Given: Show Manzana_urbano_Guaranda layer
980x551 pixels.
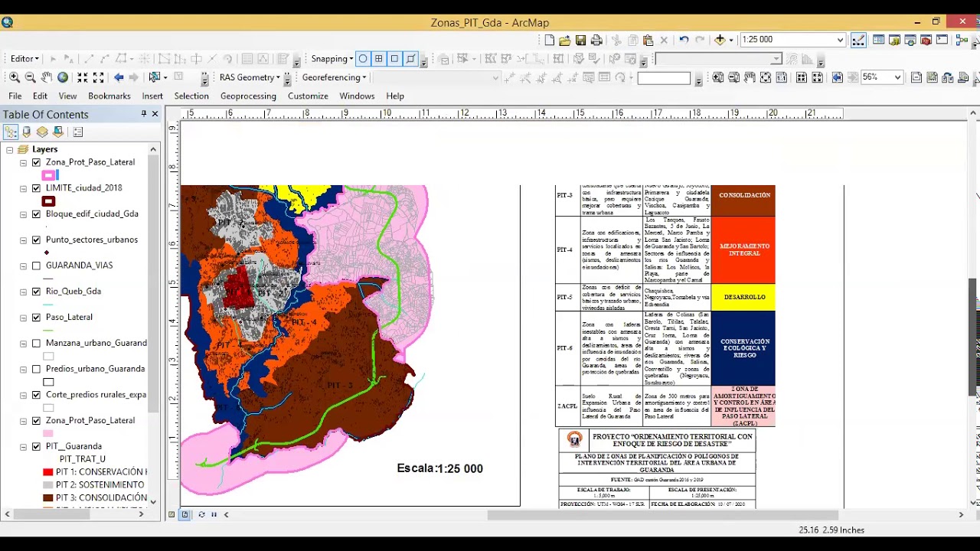Looking at the screenshot, I should click(36, 343).
